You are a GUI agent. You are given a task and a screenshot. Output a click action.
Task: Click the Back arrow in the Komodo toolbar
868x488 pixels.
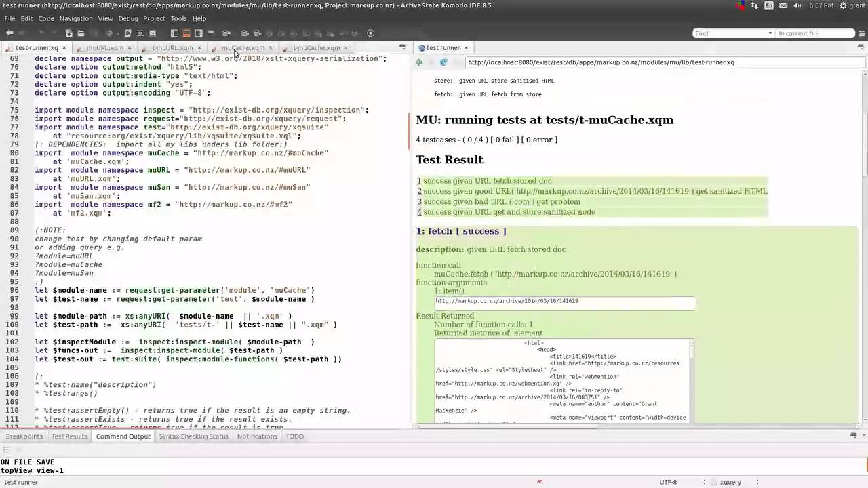pyautogui.click(x=9, y=33)
